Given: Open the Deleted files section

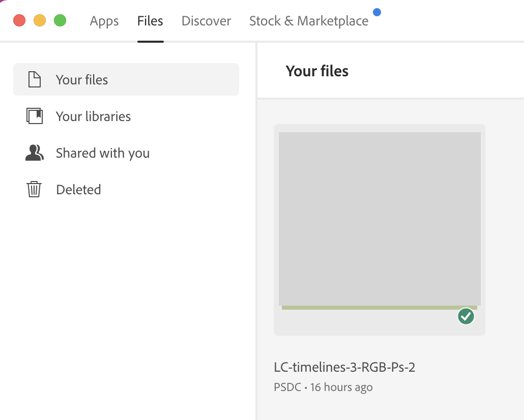Looking at the screenshot, I should [78, 189].
